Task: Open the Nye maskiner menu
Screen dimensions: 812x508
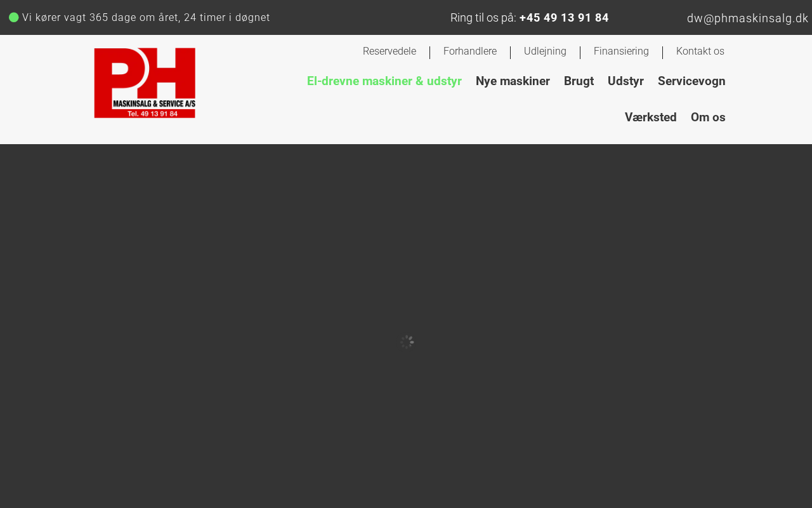Action: [x=513, y=81]
